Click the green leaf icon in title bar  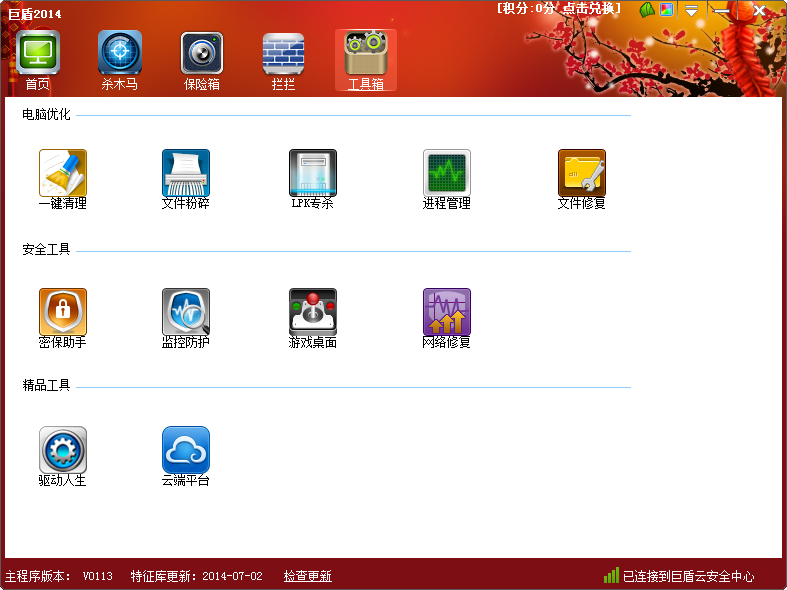tap(647, 10)
